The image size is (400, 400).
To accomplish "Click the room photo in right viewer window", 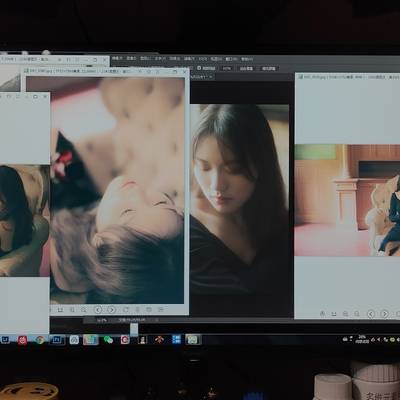I will (347, 200).
